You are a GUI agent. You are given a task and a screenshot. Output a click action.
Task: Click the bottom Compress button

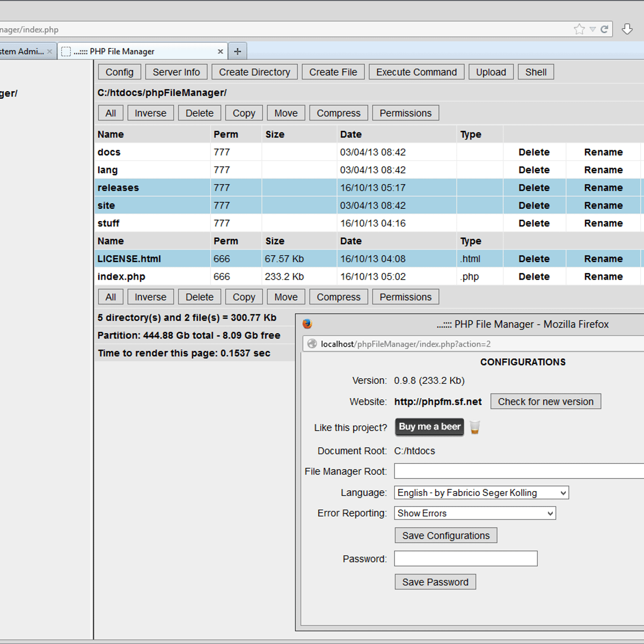(339, 297)
